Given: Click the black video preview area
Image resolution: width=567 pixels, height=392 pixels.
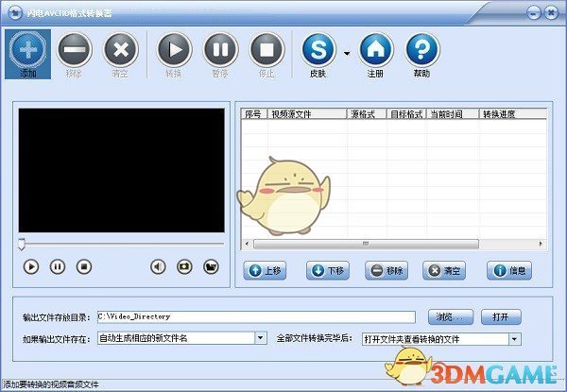Looking at the screenshot, I should pos(122,170).
